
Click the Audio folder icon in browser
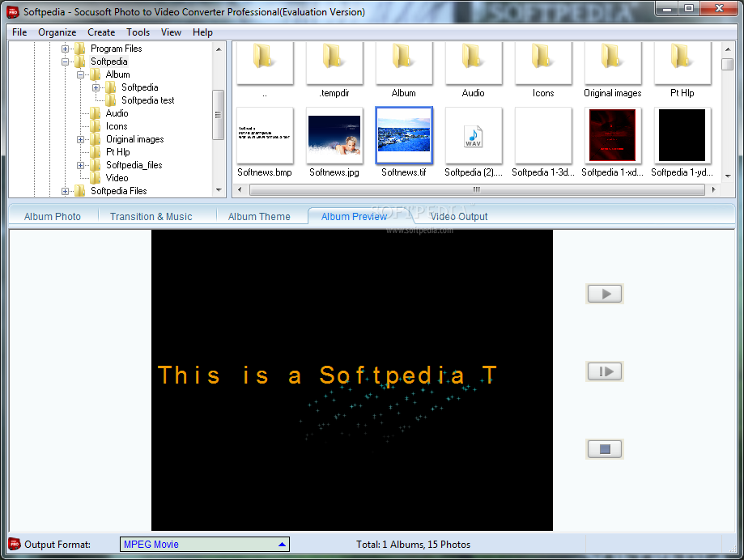tap(474, 64)
